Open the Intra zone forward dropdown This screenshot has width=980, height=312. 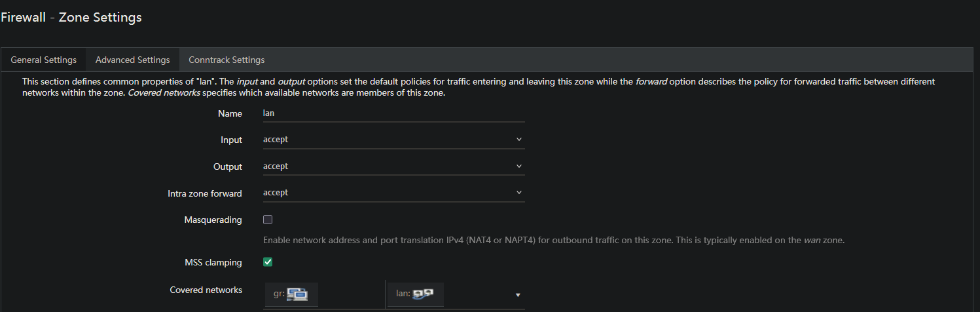tap(393, 193)
